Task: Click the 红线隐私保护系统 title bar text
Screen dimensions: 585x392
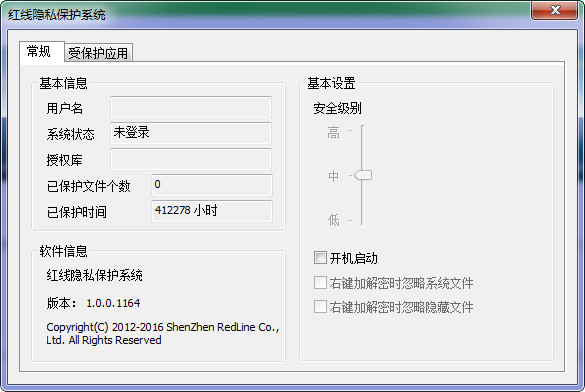Action: click(57, 15)
